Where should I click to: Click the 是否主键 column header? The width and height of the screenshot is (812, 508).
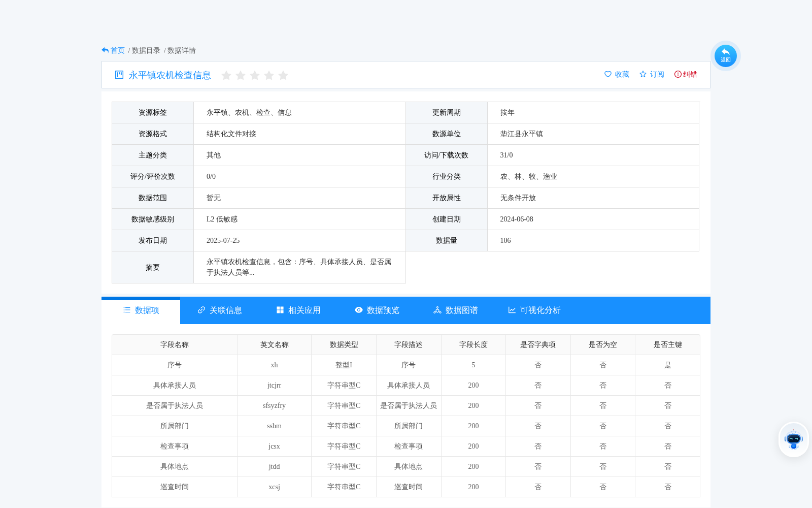668,345
